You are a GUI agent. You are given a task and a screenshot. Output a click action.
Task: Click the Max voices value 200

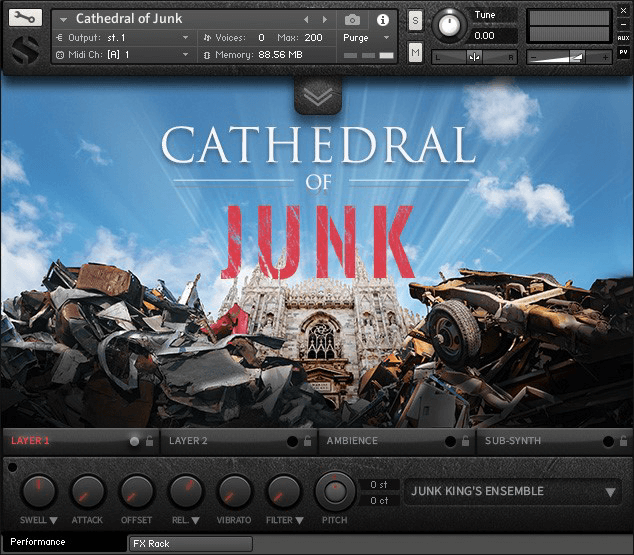[x=313, y=38]
